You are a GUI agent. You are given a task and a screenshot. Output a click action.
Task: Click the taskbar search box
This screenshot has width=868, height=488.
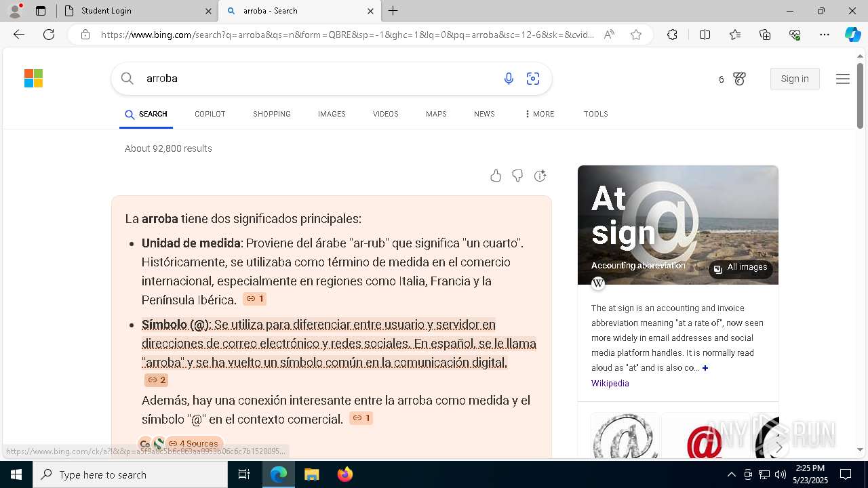(130, 474)
